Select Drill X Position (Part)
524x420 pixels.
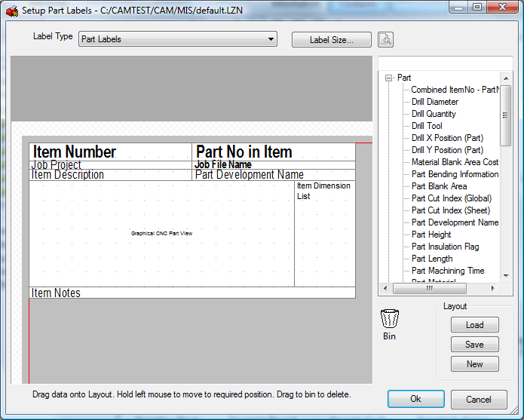[x=447, y=138]
